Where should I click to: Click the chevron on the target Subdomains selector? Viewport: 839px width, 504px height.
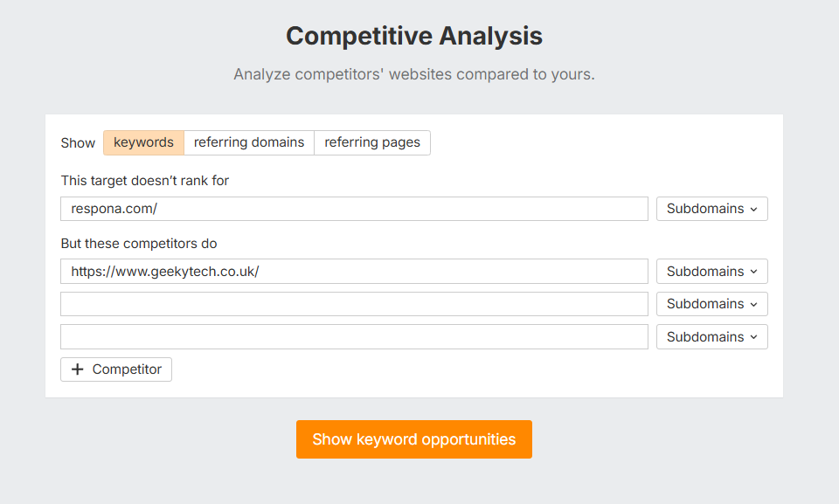(752, 208)
